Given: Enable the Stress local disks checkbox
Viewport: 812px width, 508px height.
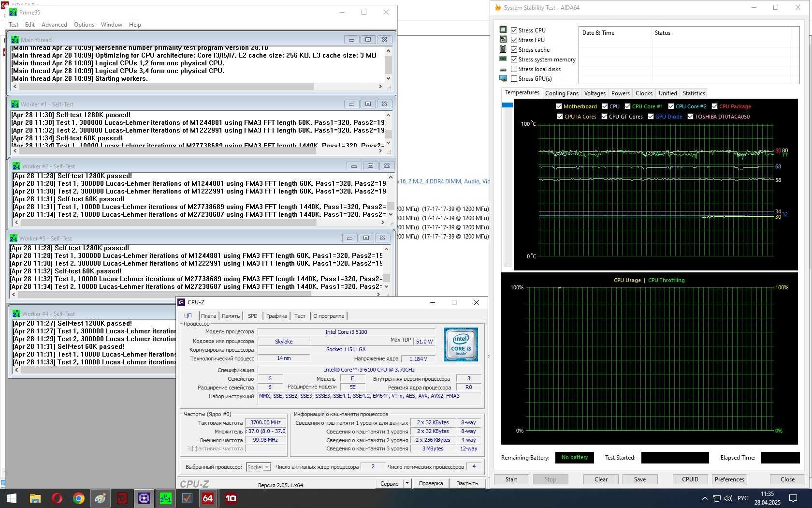Looking at the screenshot, I should tap(514, 69).
